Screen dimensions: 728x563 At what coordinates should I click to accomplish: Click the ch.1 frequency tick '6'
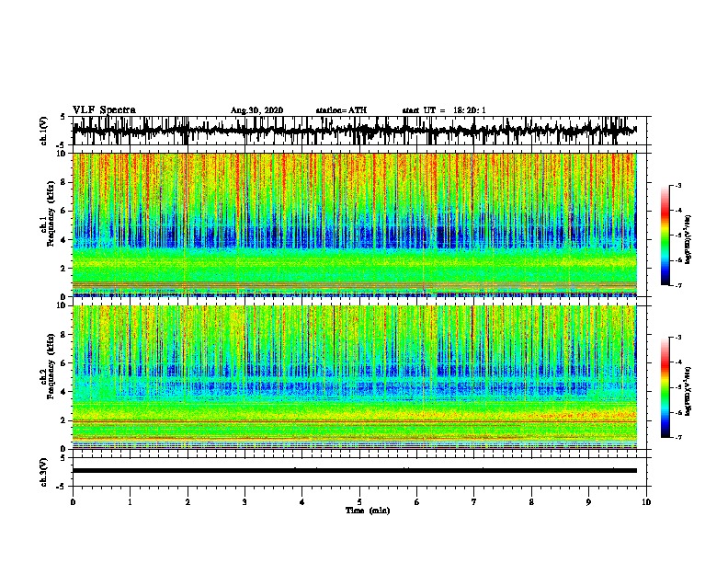[65, 211]
